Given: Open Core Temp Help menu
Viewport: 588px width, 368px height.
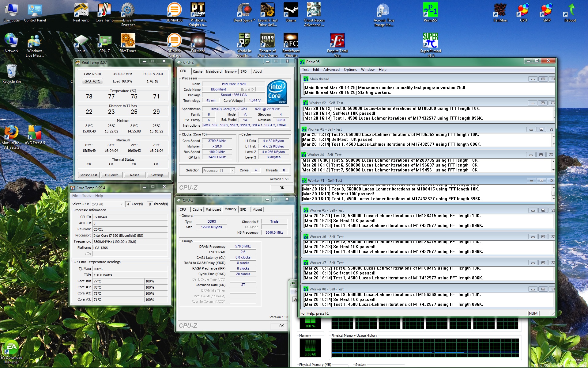Looking at the screenshot, I should point(99,196).
